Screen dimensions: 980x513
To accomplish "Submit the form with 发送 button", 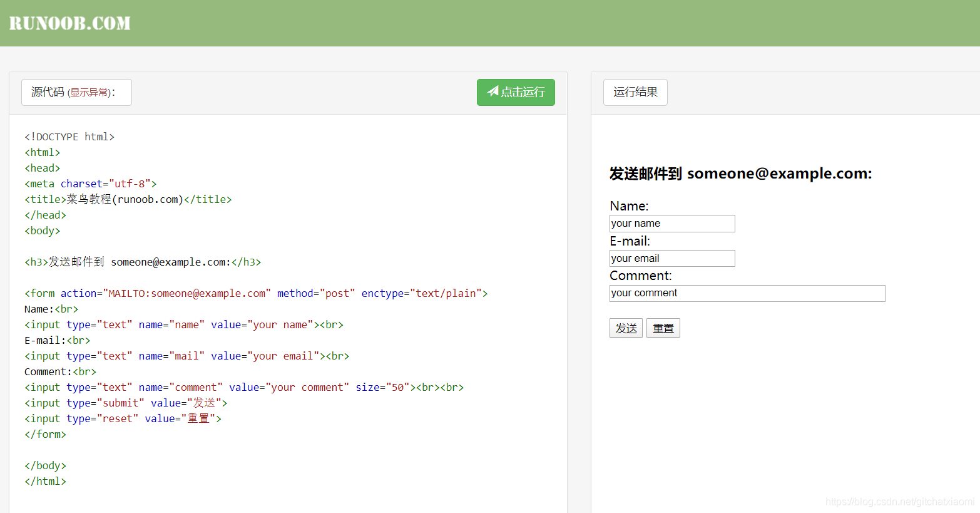I will click(x=626, y=328).
